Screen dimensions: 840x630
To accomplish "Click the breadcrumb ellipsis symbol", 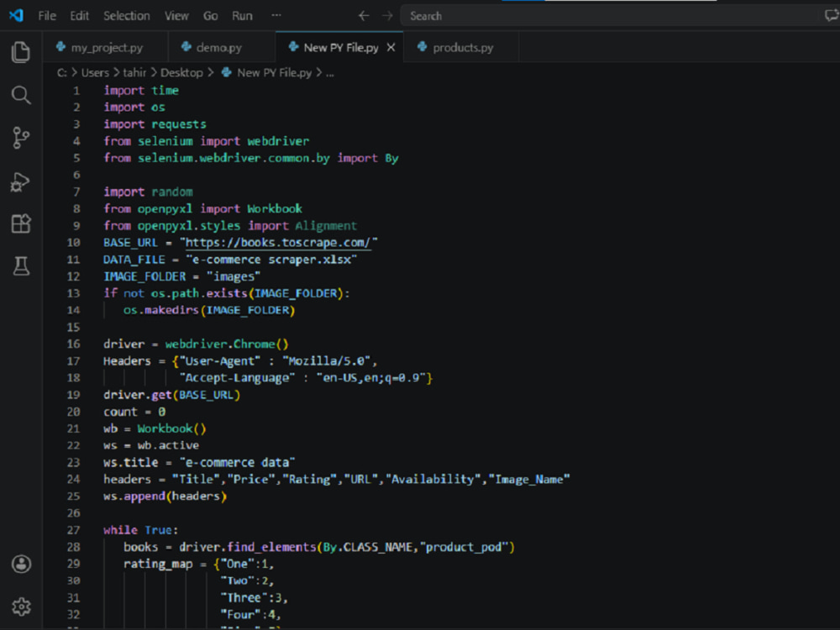I will tap(330, 74).
